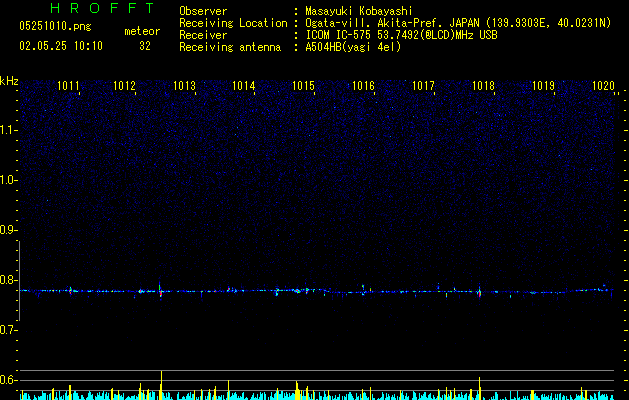Click the meteor count 32
Viewport: 629px width, 400px height.
pos(145,46)
